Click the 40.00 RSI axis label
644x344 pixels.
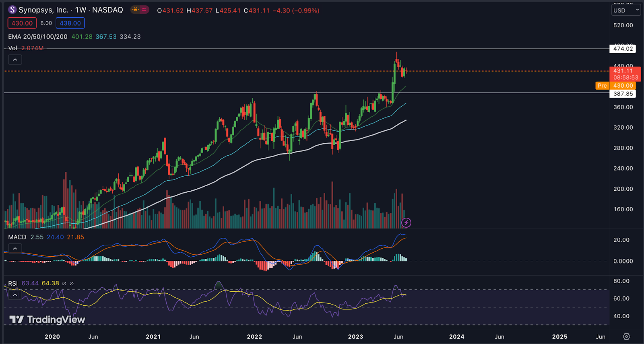click(x=621, y=316)
